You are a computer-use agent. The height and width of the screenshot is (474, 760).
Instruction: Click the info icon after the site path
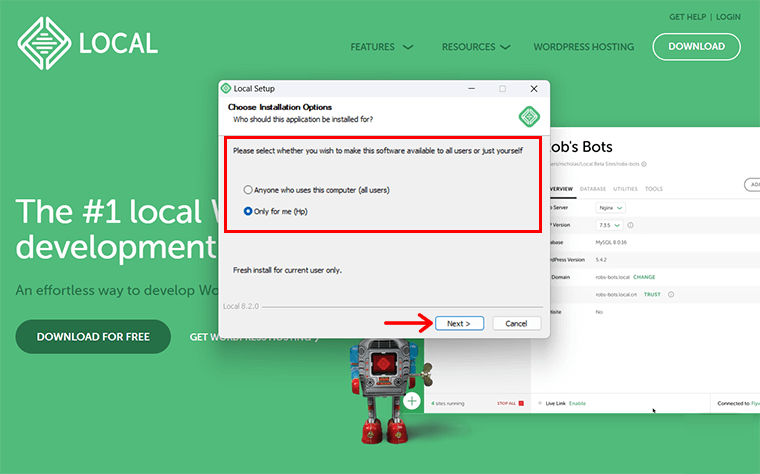click(x=644, y=164)
